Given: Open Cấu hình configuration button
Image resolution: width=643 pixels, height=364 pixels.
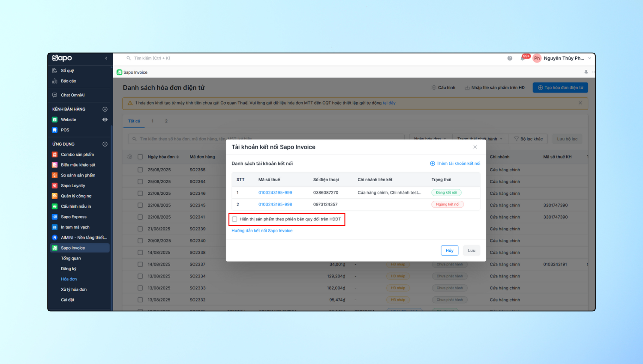Looking at the screenshot, I should tap(443, 88).
